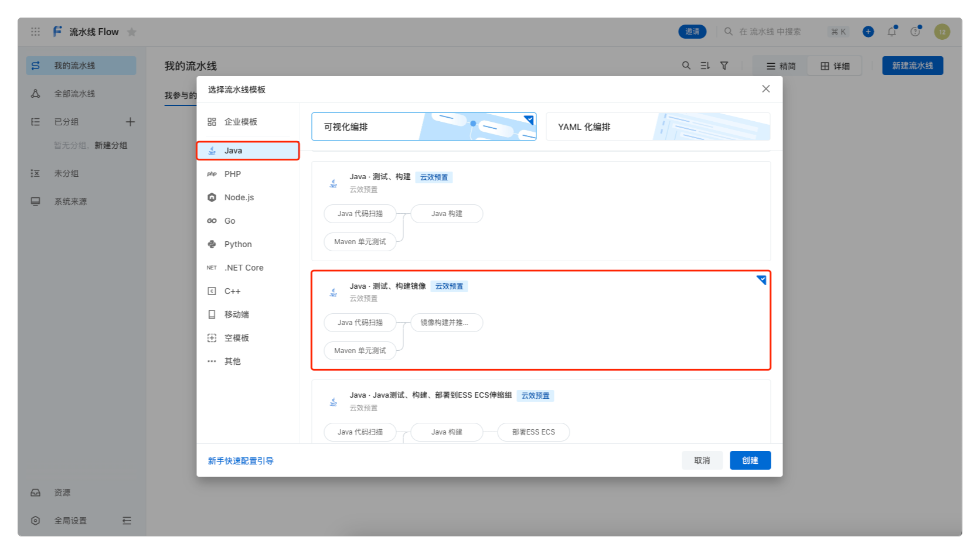Select the PHP template category
Screen dimensions: 980x554
(x=248, y=174)
